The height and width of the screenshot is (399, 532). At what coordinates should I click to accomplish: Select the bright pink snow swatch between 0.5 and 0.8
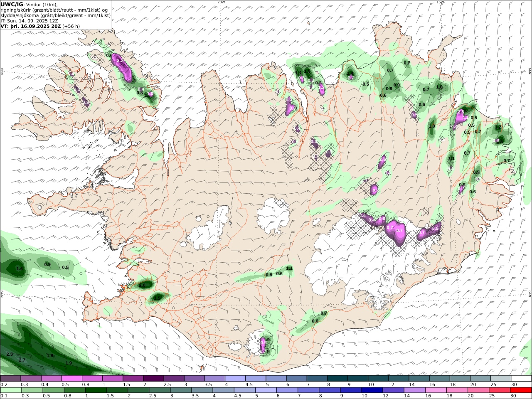(72, 379)
